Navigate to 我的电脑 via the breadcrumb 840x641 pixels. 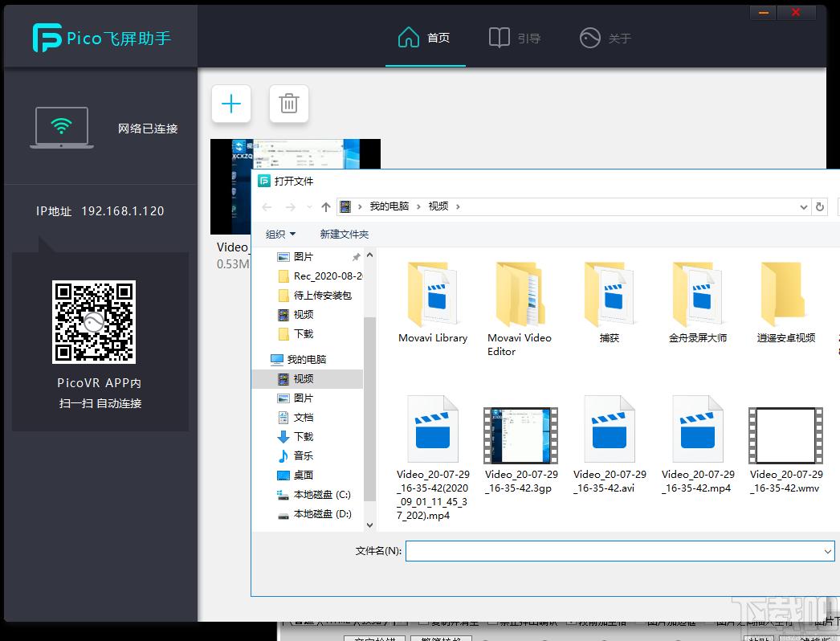click(391, 206)
